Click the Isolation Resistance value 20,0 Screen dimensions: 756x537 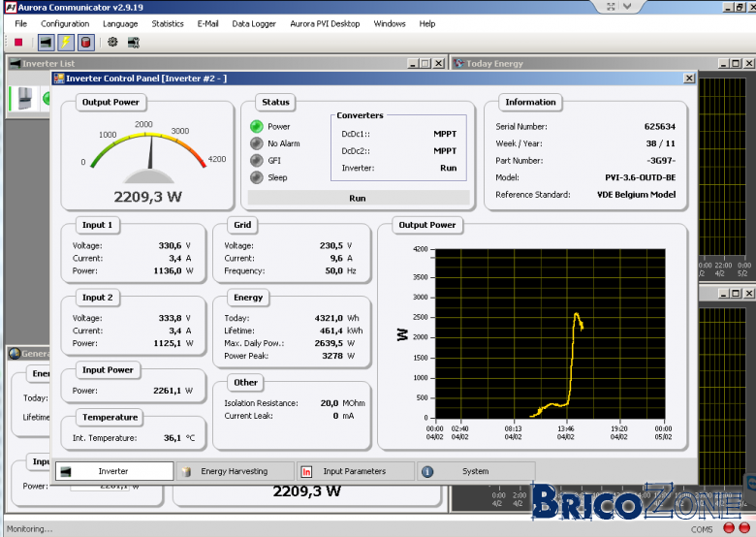[330, 403]
